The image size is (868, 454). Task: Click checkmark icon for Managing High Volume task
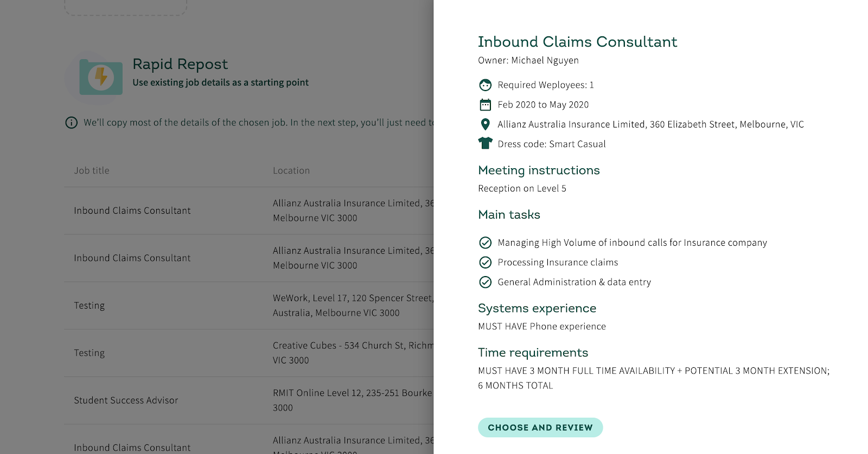pos(485,242)
